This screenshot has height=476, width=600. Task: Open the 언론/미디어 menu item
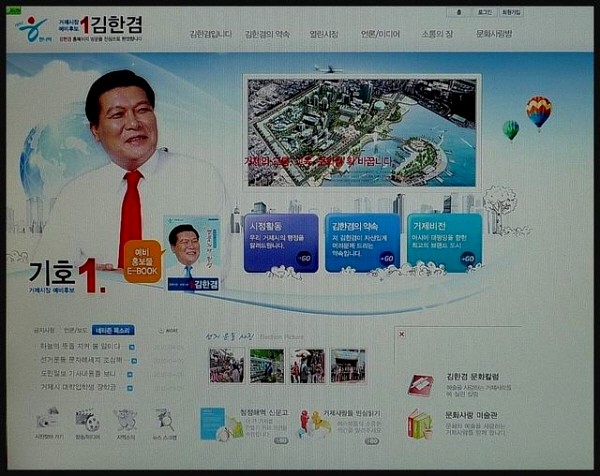(380, 34)
